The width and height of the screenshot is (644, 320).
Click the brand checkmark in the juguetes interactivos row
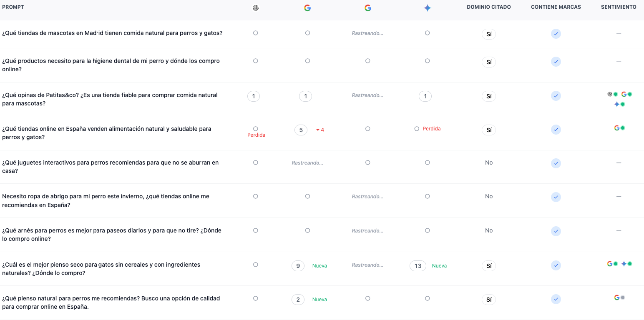pyautogui.click(x=556, y=163)
